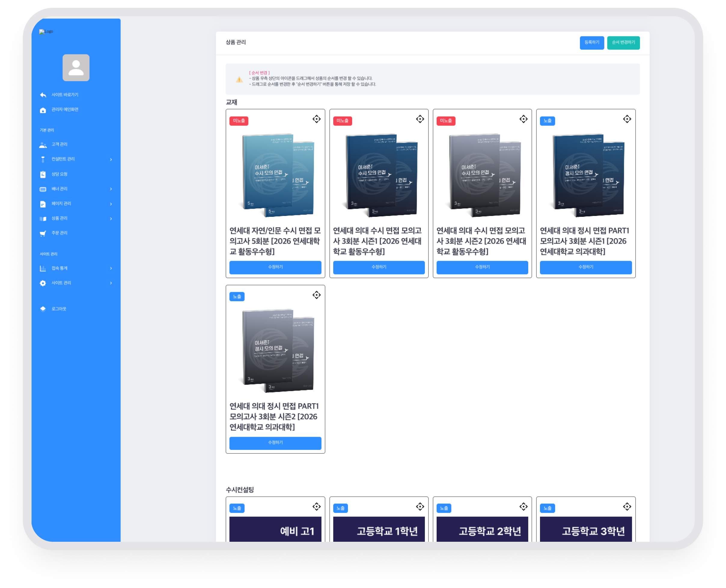Click the 미노출 badge on 의대 수시 시즌2 card

pyautogui.click(x=446, y=121)
